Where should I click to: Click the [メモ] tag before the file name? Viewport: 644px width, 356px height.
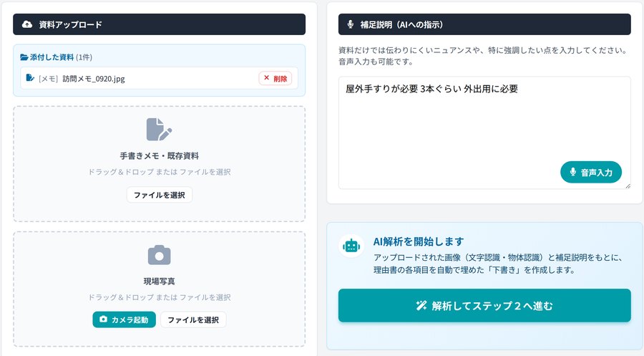tap(48, 79)
